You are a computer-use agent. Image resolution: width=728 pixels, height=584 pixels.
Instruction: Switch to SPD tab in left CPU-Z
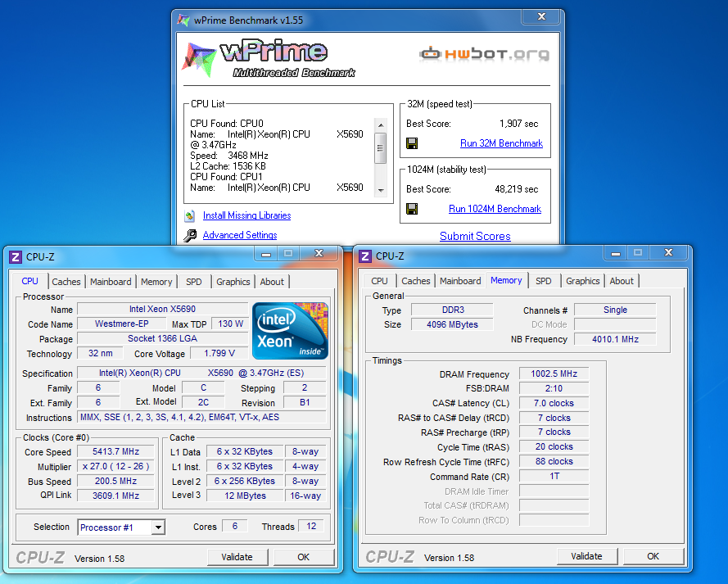coord(193,282)
